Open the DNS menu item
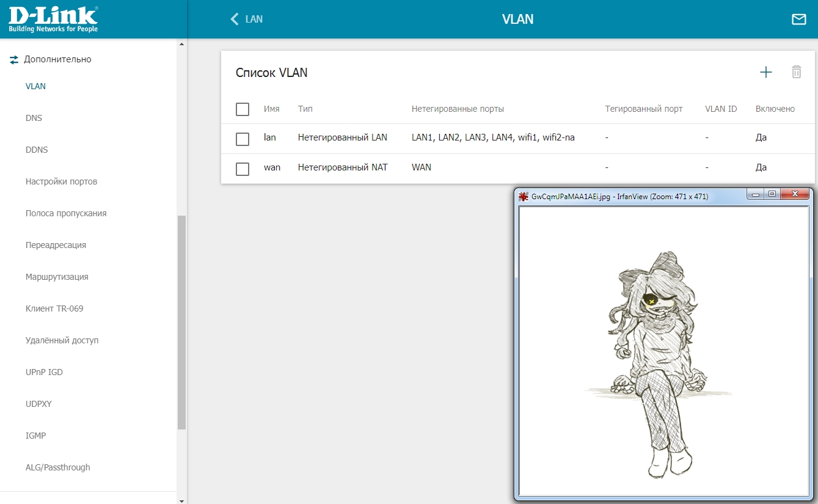 pyautogui.click(x=34, y=118)
